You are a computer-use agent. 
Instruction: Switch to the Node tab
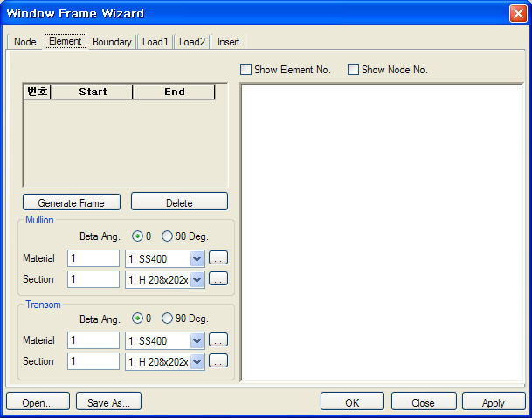(25, 42)
